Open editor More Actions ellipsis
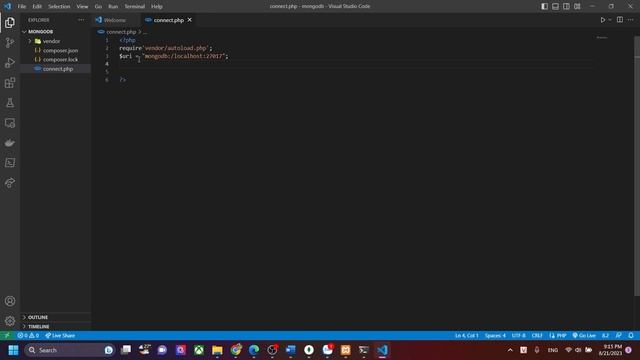The height and width of the screenshot is (360, 640). [x=631, y=20]
